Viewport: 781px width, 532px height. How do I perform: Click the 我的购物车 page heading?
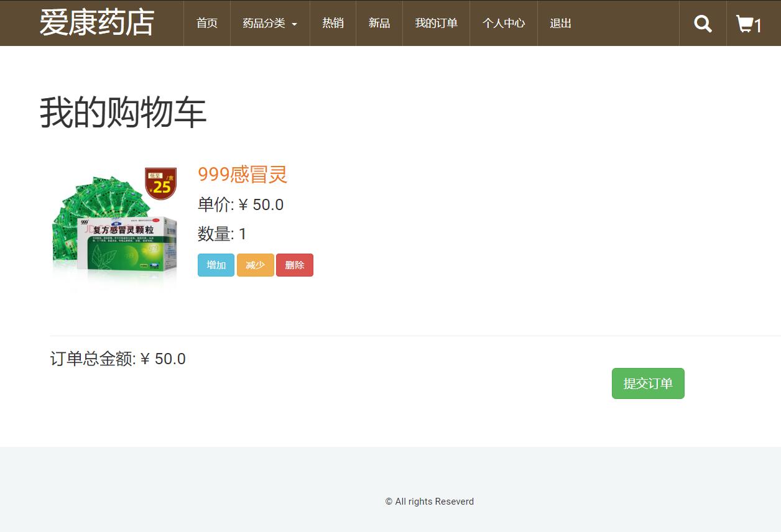tap(122, 113)
